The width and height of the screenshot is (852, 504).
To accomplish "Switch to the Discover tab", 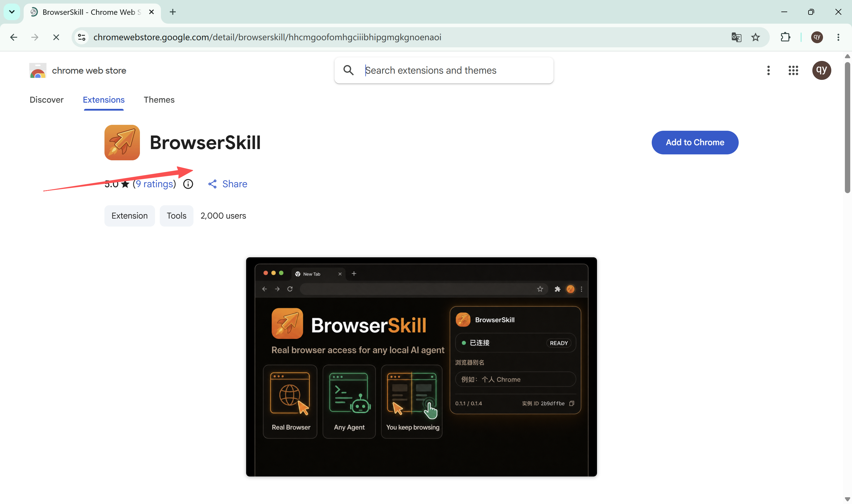I will point(46,99).
